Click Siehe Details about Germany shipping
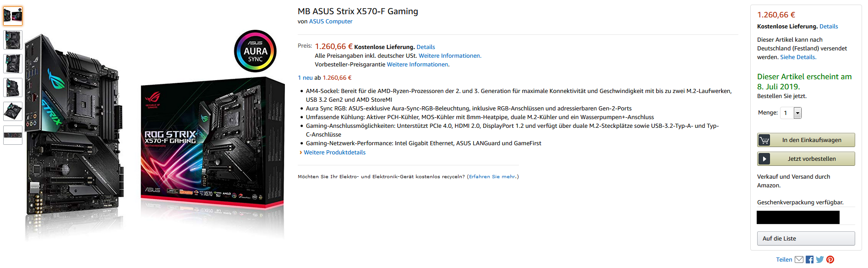868x268 pixels. [x=798, y=57]
